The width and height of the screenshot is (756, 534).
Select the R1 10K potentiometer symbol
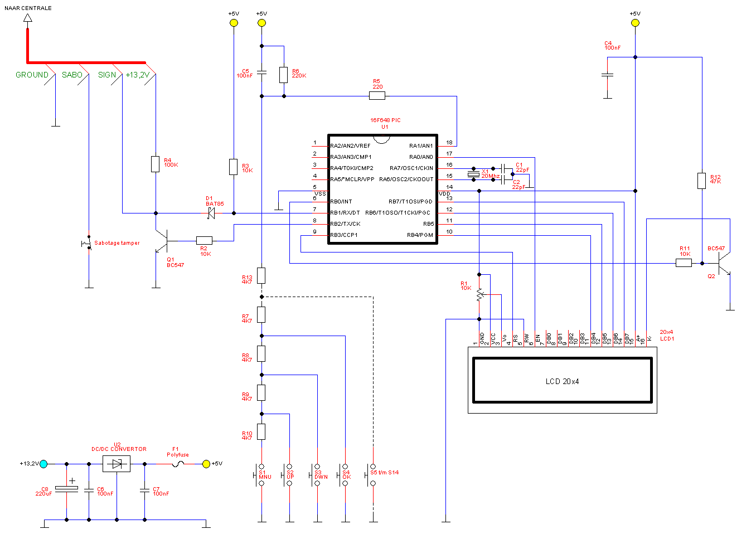[479, 295]
